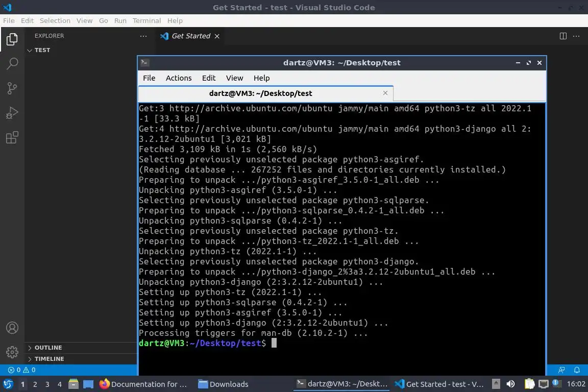Open the Run and Debug view

(12, 113)
